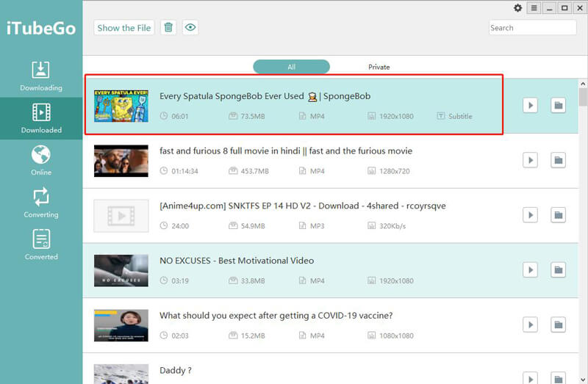Select the SpongeBob spatula thumbnail
Viewport: 588px width, 384px height.
tap(121, 106)
